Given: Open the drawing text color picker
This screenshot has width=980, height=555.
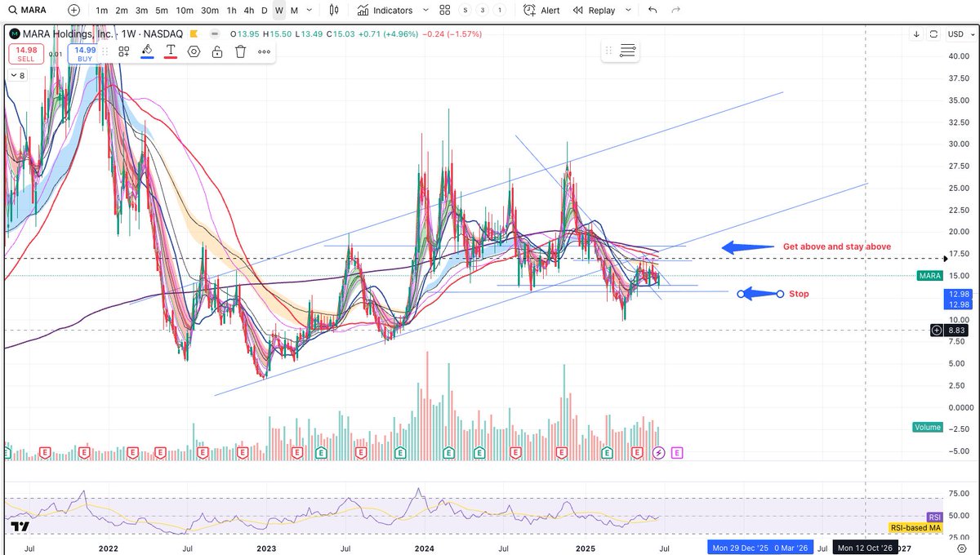Looking at the screenshot, I should (171, 51).
